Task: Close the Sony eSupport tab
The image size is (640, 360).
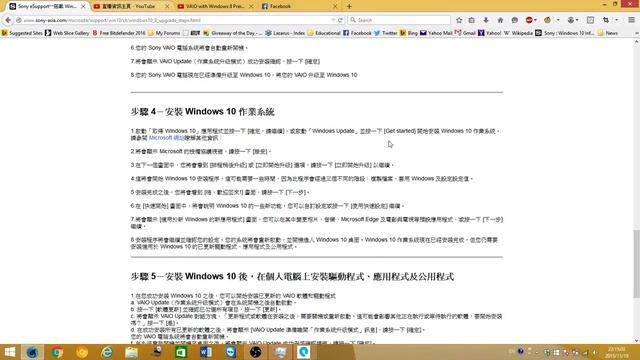Action: coord(83,7)
